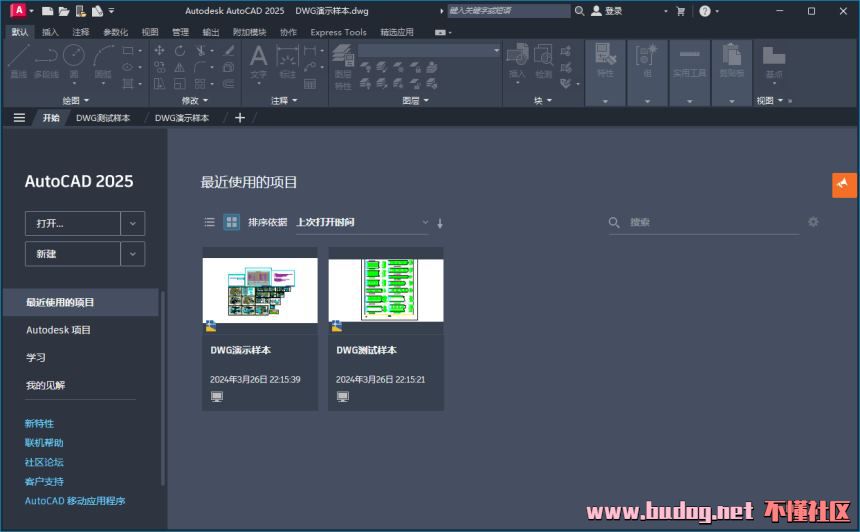Click the plus icon to add a drawing tab
This screenshot has width=860, height=532.
[240, 118]
